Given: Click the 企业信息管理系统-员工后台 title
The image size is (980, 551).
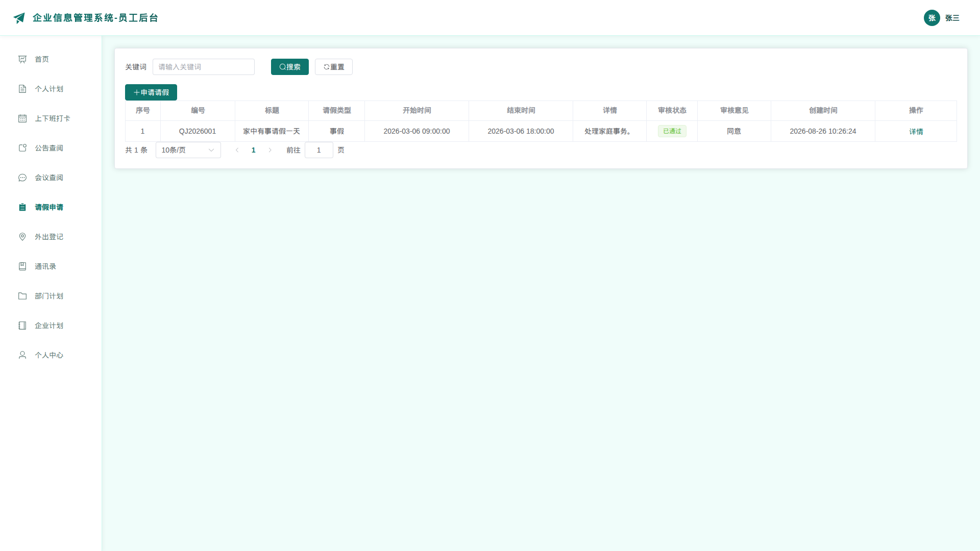Looking at the screenshot, I should click(x=95, y=18).
